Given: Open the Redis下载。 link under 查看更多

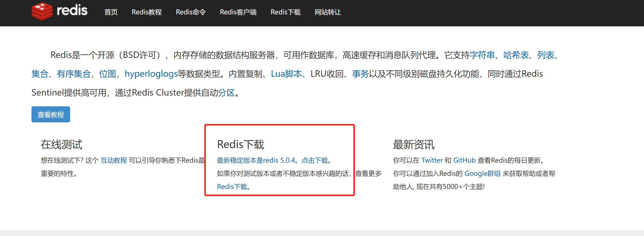Looking at the screenshot, I should pyautogui.click(x=233, y=186).
